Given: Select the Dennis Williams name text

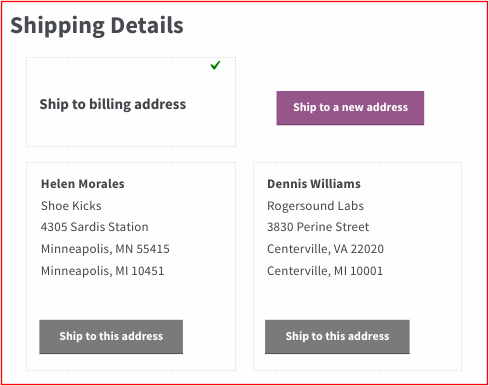Looking at the screenshot, I should [x=314, y=184].
